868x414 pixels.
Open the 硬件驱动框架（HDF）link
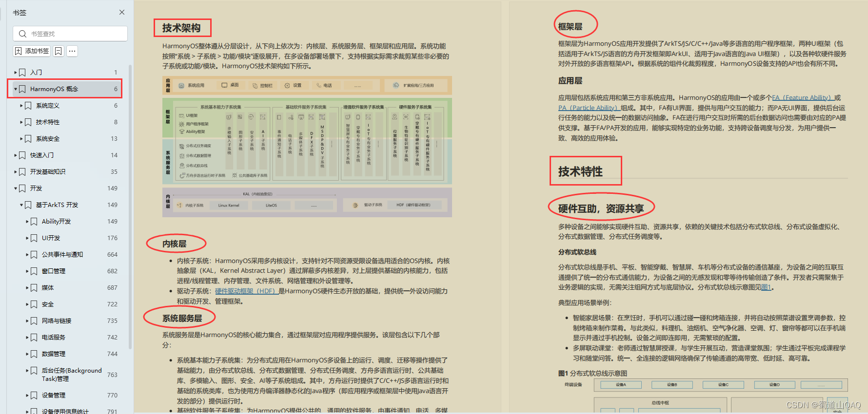[x=246, y=291]
